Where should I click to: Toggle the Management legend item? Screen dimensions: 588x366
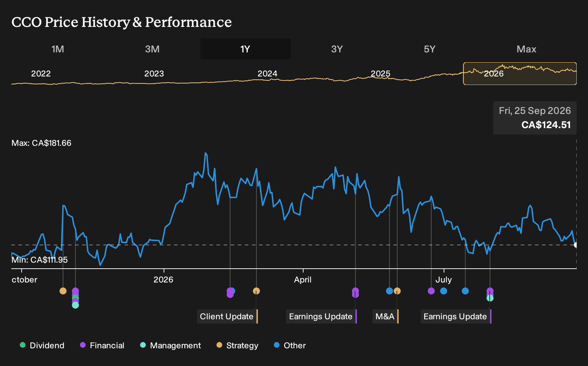click(x=171, y=345)
